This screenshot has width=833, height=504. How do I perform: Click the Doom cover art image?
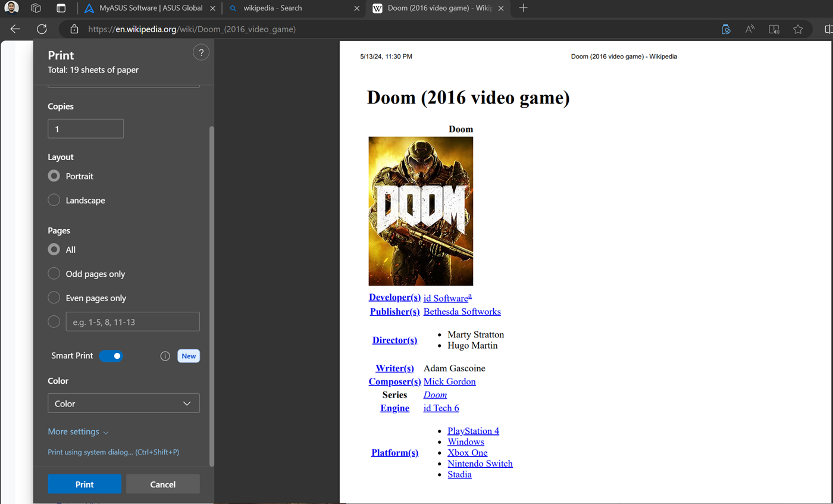(x=421, y=211)
